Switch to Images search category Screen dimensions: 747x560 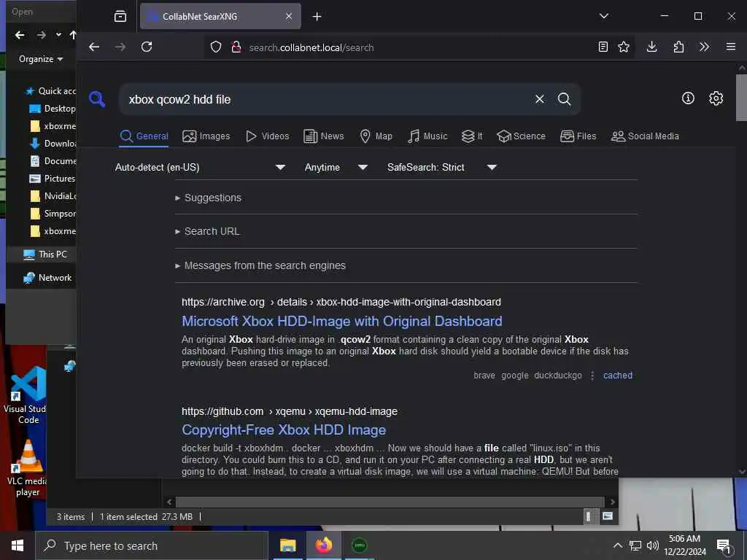(206, 136)
